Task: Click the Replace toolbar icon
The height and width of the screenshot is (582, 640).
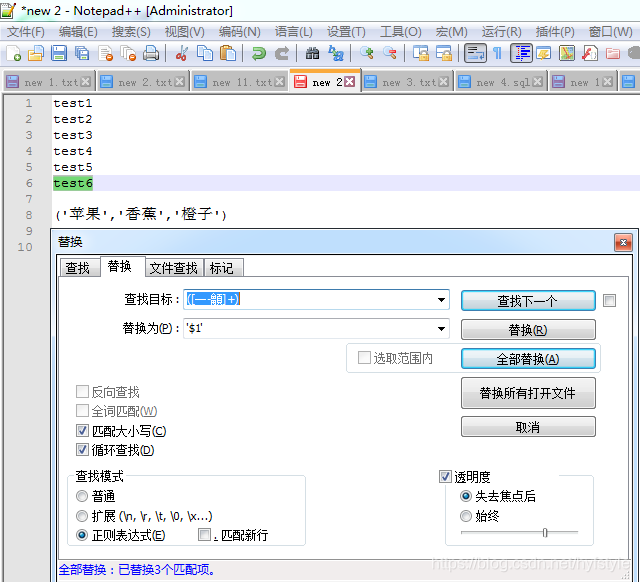Action: pyautogui.click(x=336, y=53)
